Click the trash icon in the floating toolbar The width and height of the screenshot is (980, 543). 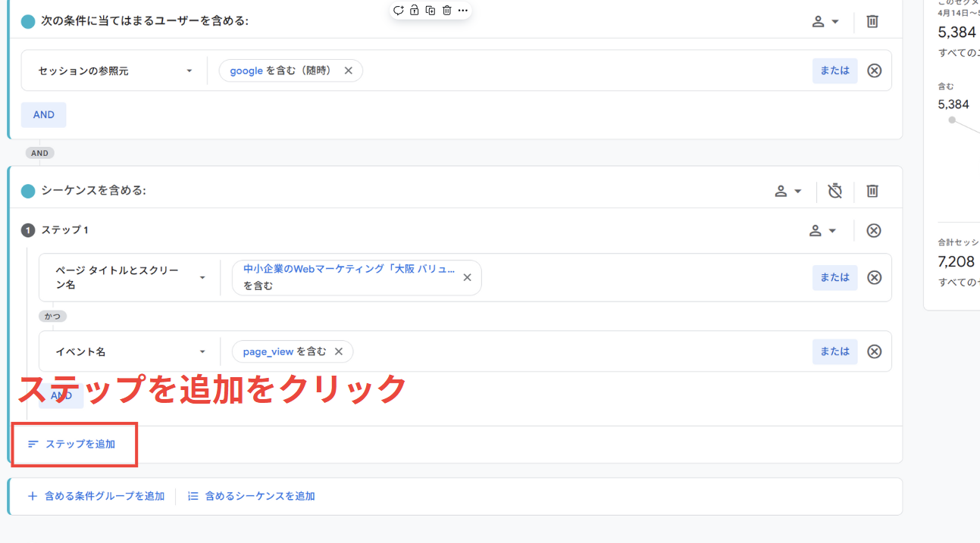coord(446,11)
